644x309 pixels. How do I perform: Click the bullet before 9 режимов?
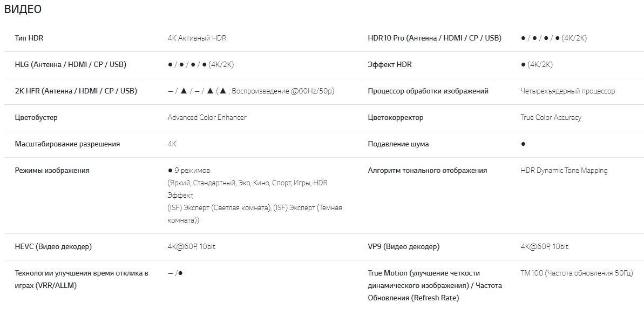coord(170,171)
